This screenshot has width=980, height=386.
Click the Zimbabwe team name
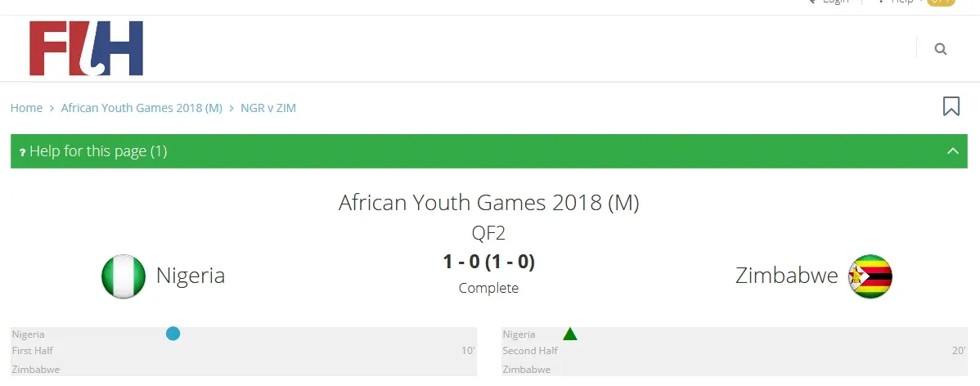(x=787, y=276)
